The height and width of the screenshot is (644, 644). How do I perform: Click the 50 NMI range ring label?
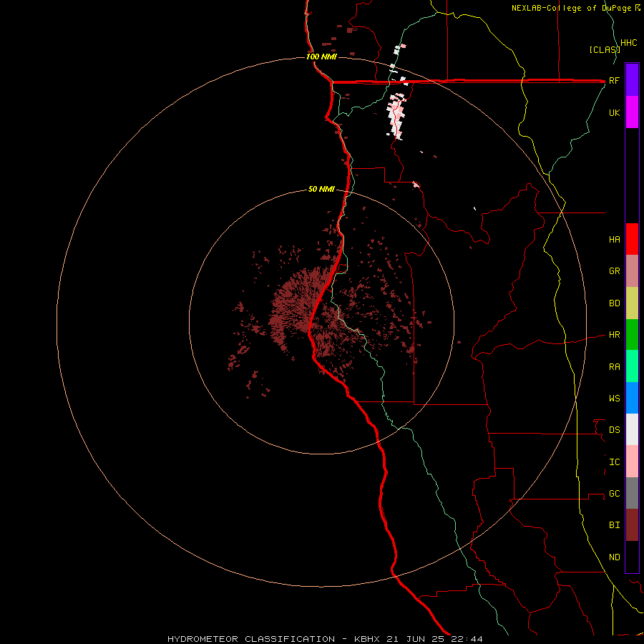coord(321,189)
